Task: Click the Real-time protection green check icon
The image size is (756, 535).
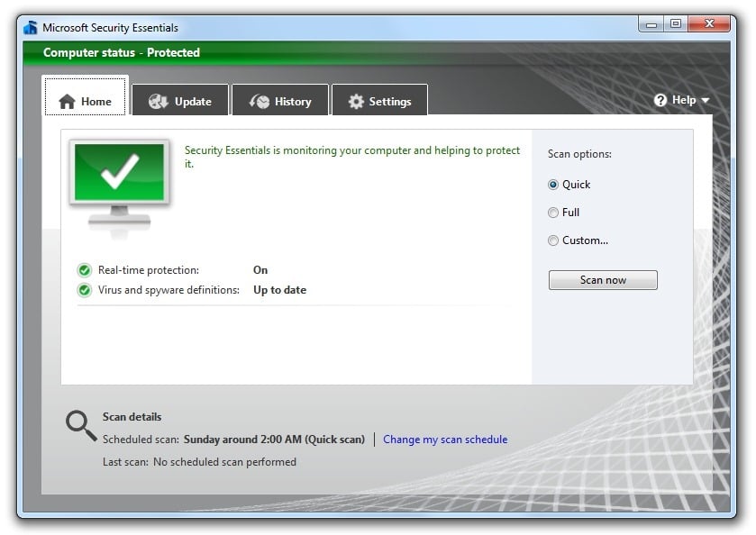Action: pos(85,270)
